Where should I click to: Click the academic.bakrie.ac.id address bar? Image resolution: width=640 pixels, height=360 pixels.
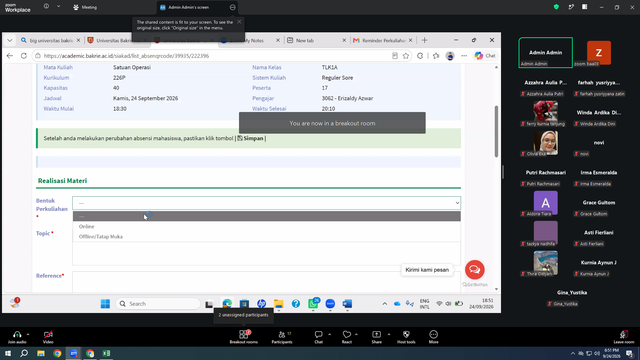(212, 56)
